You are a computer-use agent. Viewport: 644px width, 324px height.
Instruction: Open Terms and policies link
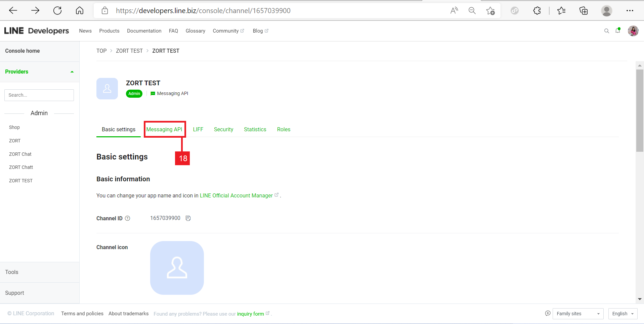point(82,314)
